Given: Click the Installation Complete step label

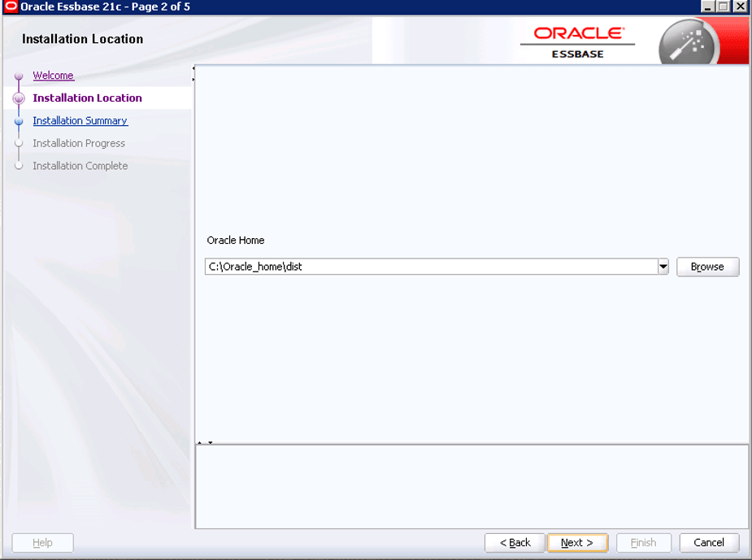Looking at the screenshot, I should coord(80,166).
